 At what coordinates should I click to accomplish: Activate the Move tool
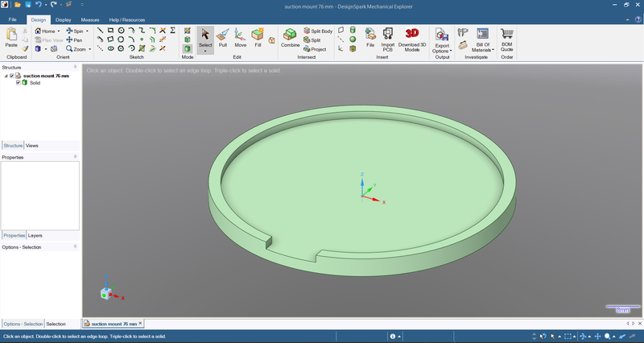[x=241, y=37]
